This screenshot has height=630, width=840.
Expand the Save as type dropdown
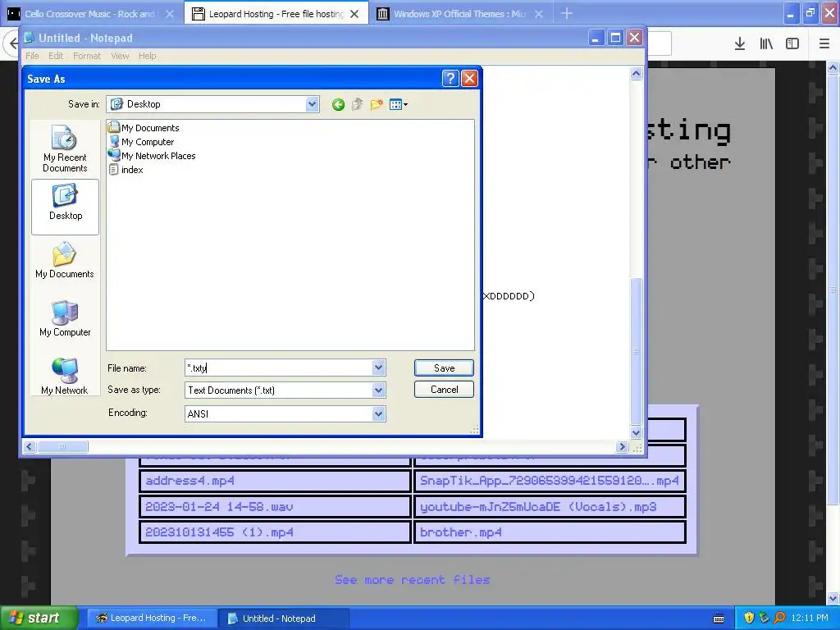[379, 390]
